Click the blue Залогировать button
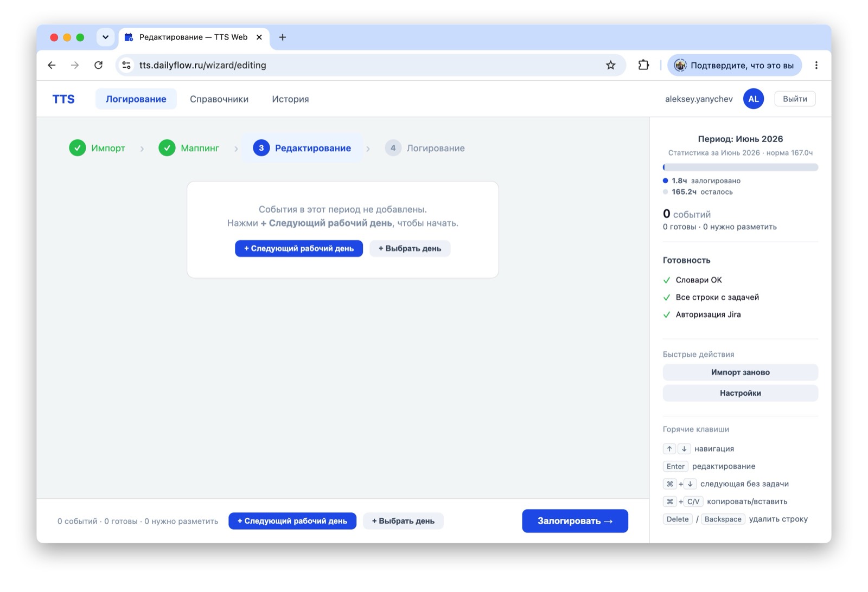The height and width of the screenshot is (592, 868). pyautogui.click(x=575, y=521)
